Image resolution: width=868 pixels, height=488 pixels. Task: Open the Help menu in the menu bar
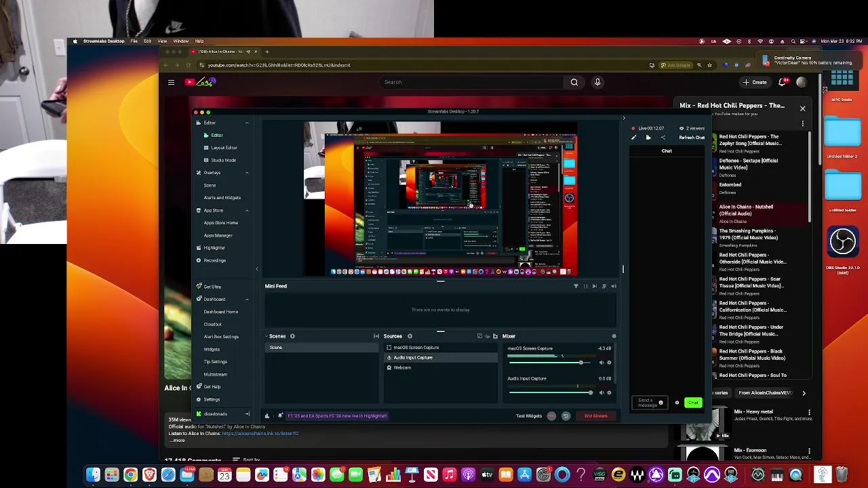point(199,41)
